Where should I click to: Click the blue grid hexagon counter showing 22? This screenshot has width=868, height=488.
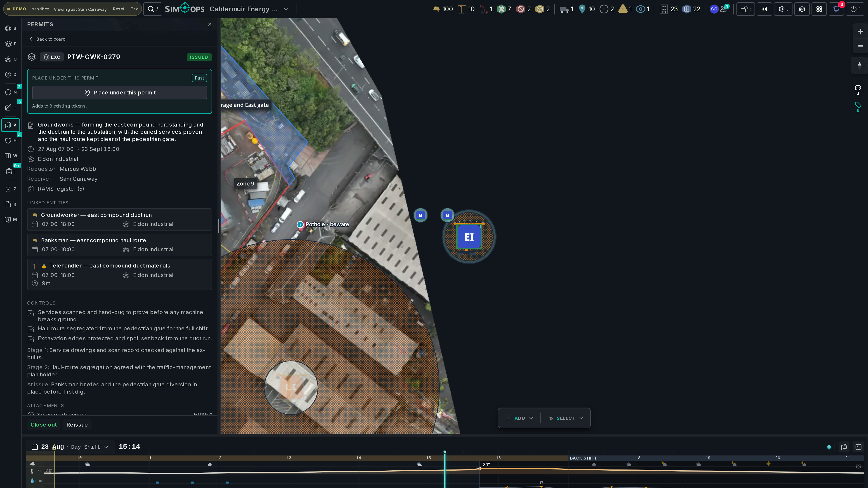tap(691, 9)
